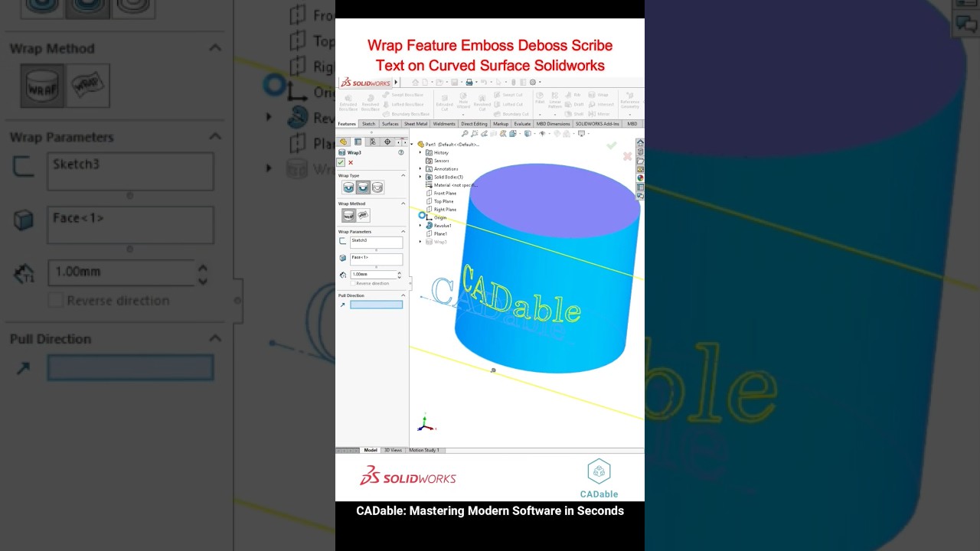Image resolution: width=980 pixels, height=551 pixels.
Task: Select the Deboss wrap type
Action: click(363, 187)
